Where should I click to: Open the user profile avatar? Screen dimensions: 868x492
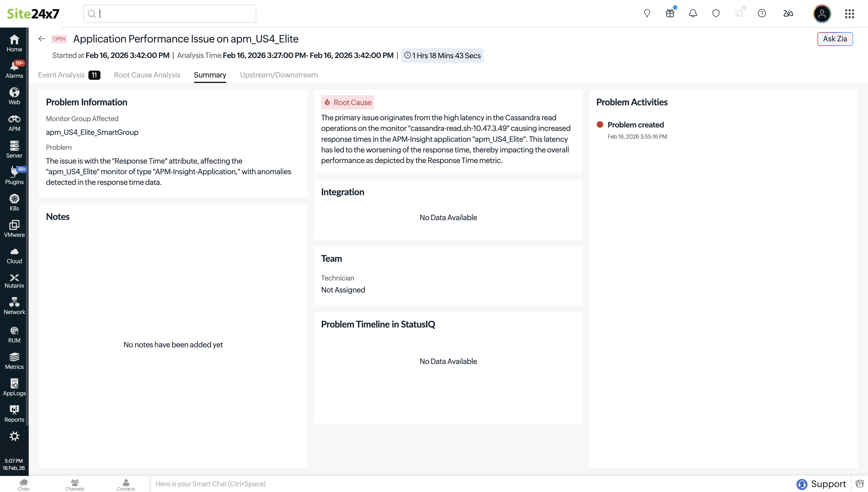pos(822,14)
